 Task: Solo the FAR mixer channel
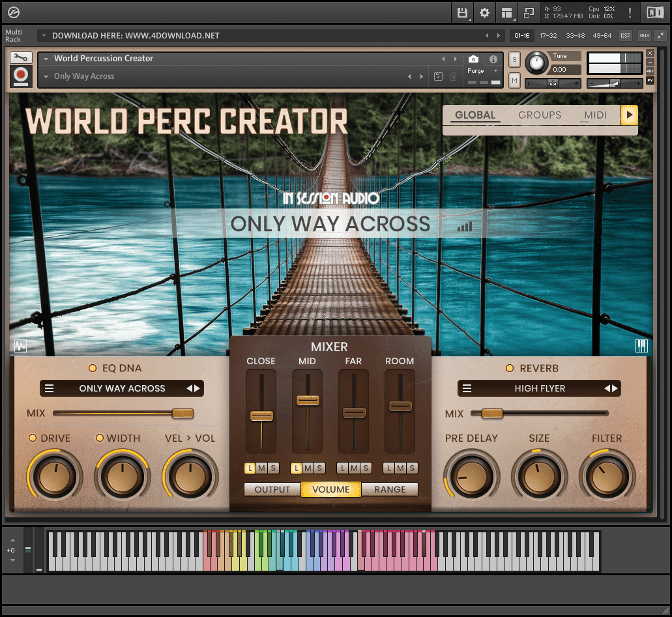click(366, 468)
